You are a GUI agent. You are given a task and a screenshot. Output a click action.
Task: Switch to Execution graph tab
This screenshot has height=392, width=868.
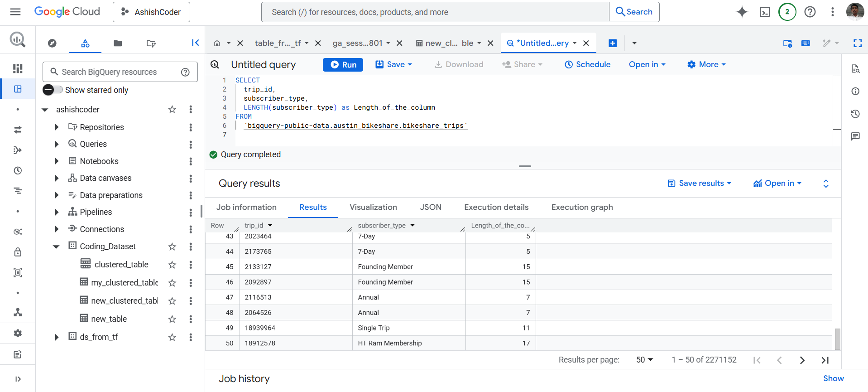pyautogui.click(x=582, y=207)
